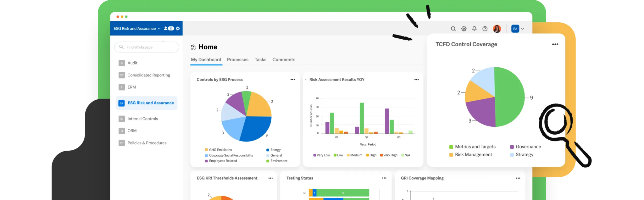Open TCFD Control Coverage options menu

tap(555, 44)
